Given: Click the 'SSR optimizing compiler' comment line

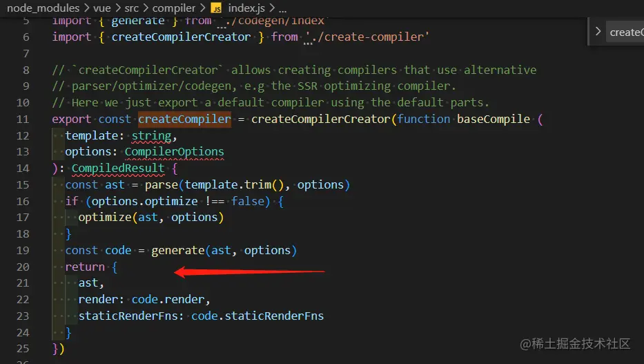Looking at the screenshot, I should 254,86.
